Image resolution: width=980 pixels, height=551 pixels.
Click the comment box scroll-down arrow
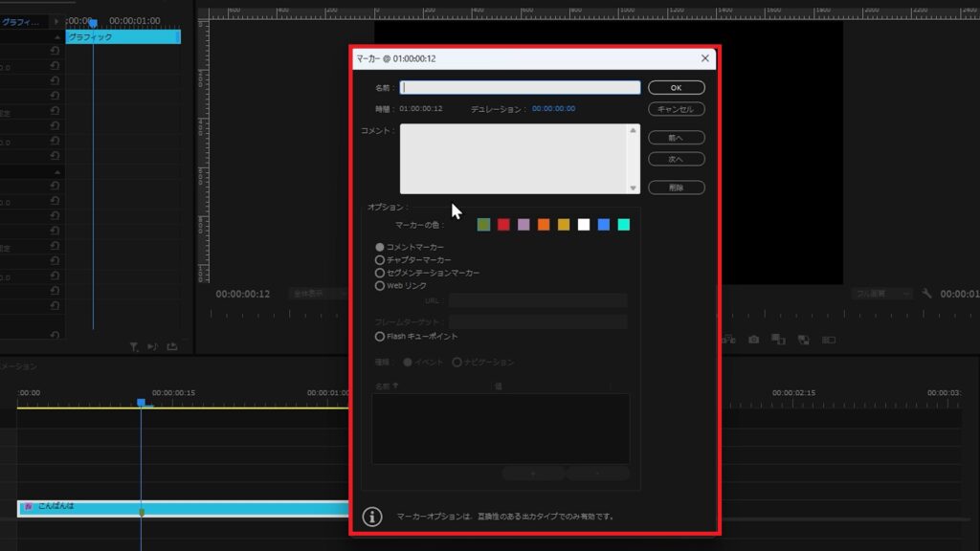tap(634, 188)
